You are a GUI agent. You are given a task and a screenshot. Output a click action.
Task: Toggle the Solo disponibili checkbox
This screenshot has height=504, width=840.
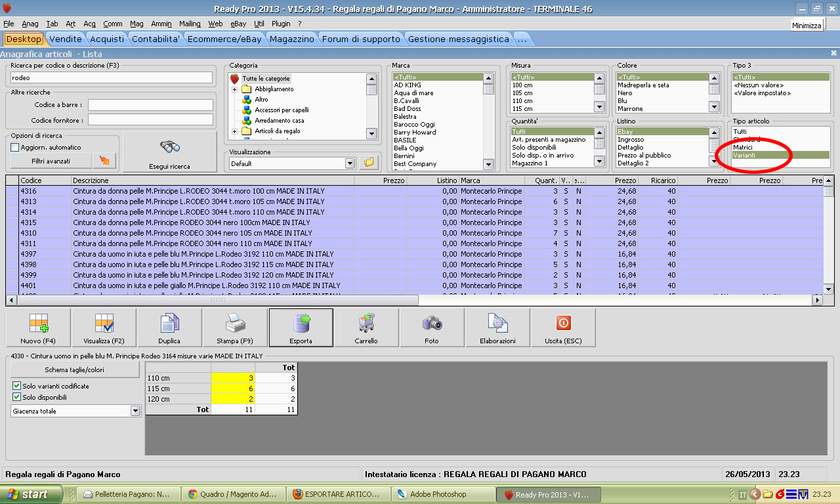click(x=17, y=397)
